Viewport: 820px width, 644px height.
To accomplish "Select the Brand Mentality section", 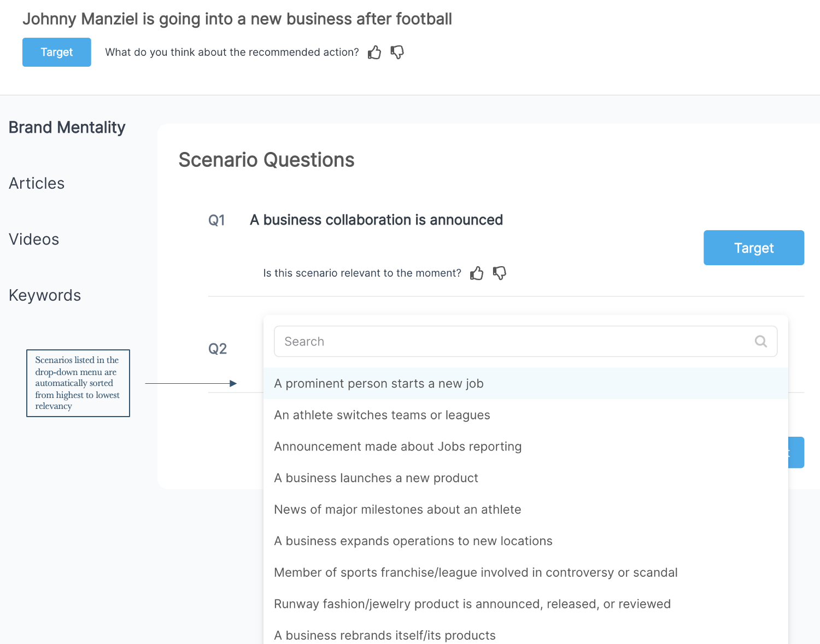I will (x=67, y=127).
